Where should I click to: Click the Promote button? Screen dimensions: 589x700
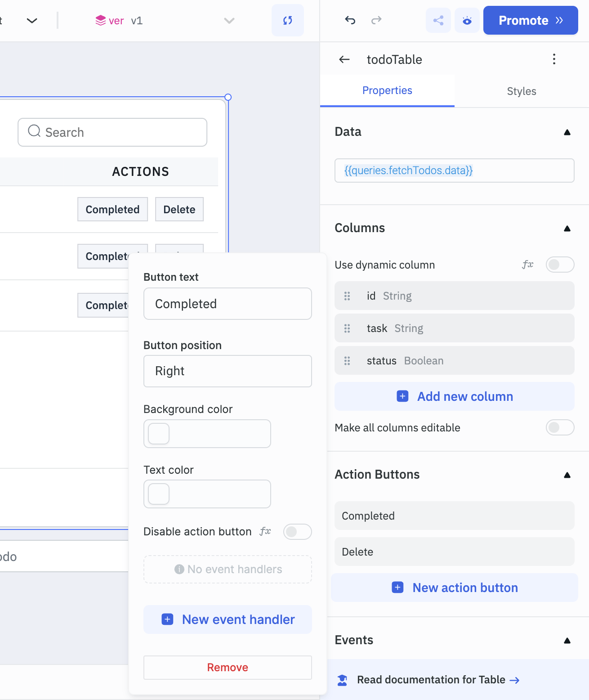coord(530,20)
